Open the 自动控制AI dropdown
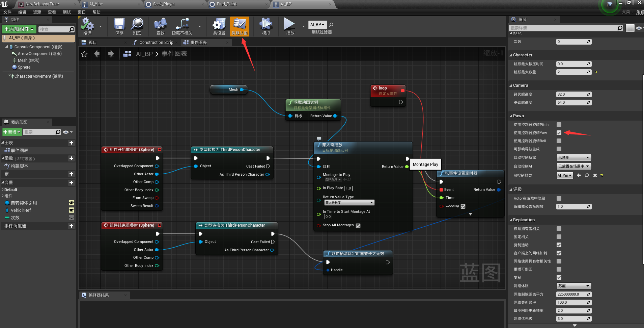The height and width of the screenshot is (328, 644). coord(573,166)
